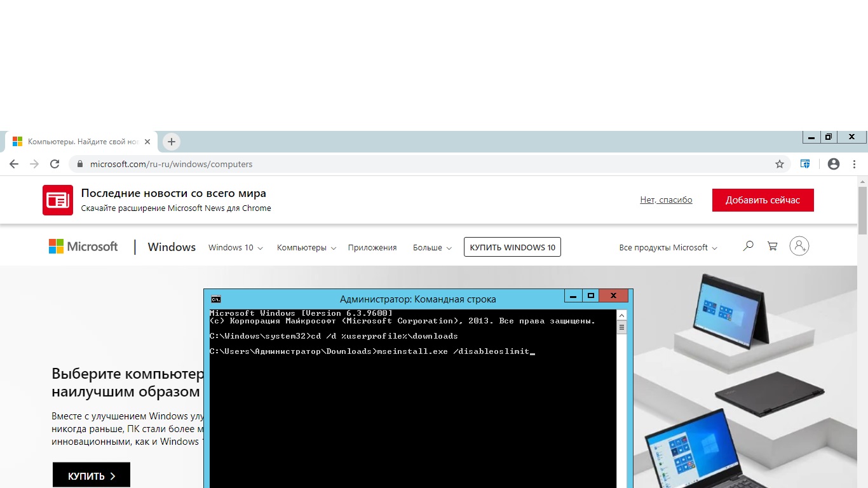The width and height of the screenshot is (868, 488).
Task: Click the КУПИТЬ WINDOWS 10 button
Action: (512, 247)
